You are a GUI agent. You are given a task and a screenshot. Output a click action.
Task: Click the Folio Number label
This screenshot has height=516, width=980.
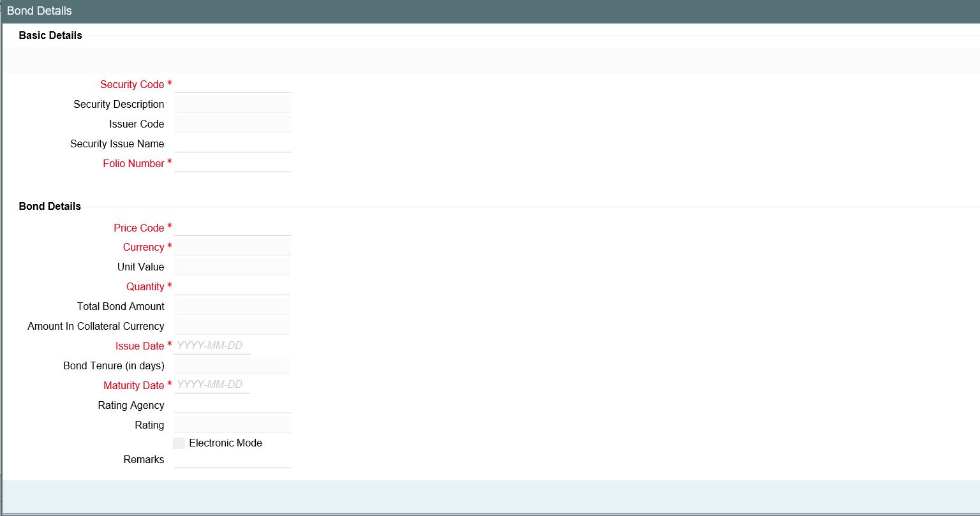coord(133,163)
